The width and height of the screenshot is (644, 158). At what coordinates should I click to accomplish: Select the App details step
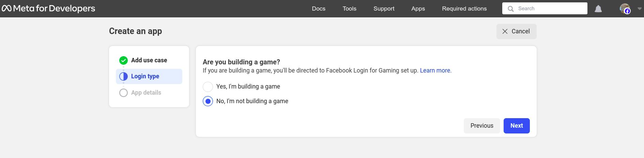(149, 93)
